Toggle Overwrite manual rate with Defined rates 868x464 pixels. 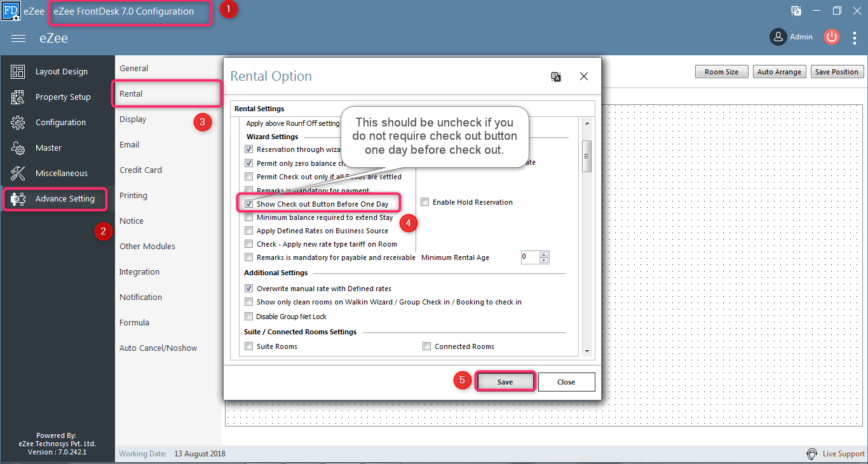coord(249,289)
